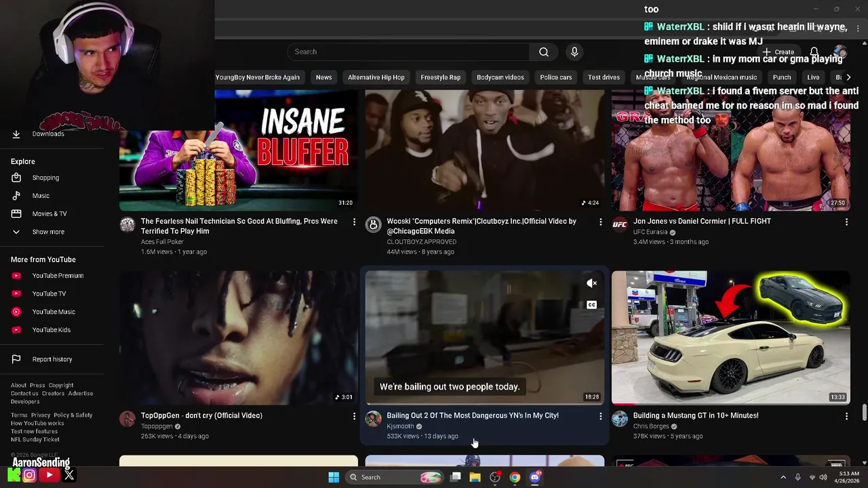
Task: Open YouTube Premium
Action: (58, 276)
